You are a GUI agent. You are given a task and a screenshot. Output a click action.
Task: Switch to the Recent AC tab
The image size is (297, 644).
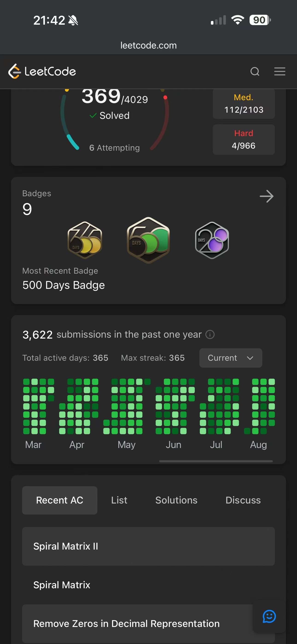pos(60,501)
